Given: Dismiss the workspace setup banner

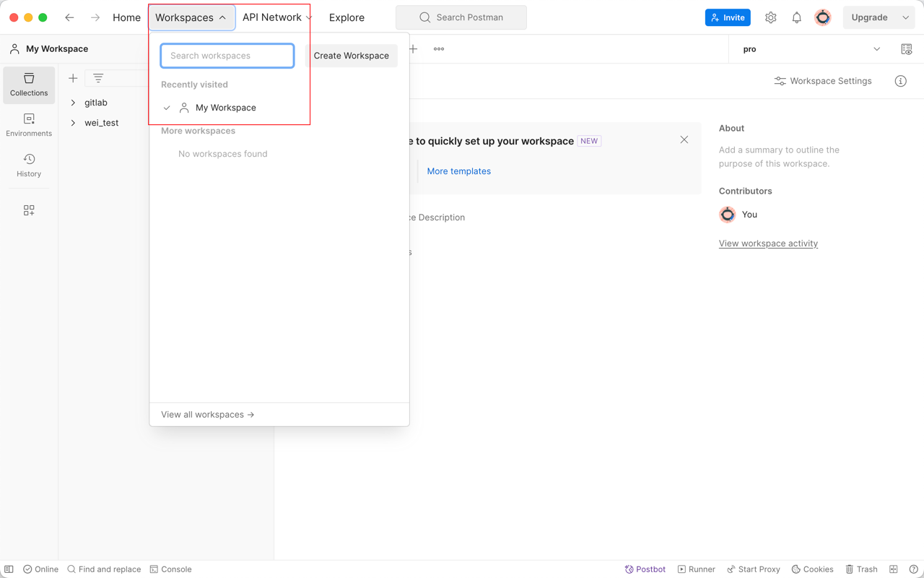Looking at the screenshot, I should click(x=684, y=139).
